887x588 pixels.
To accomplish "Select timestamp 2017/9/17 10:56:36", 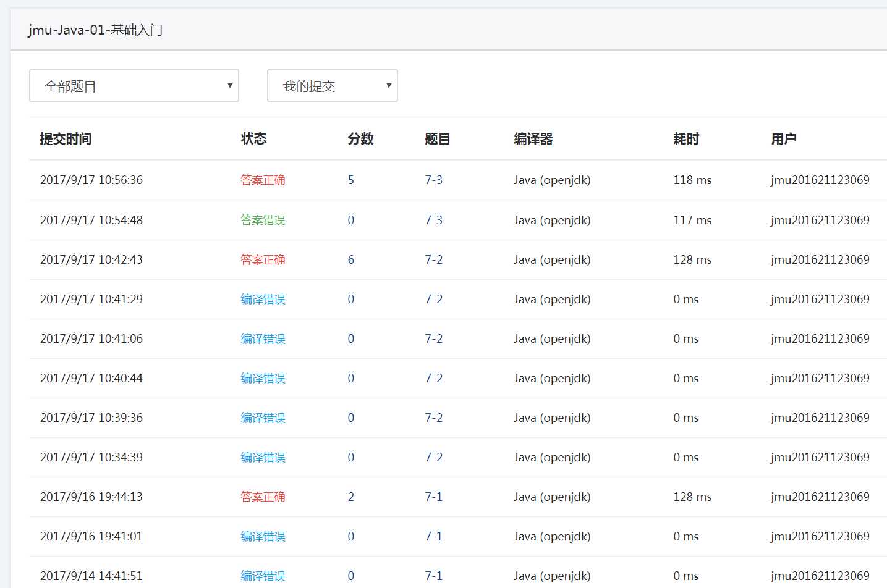I will point(91,180).
